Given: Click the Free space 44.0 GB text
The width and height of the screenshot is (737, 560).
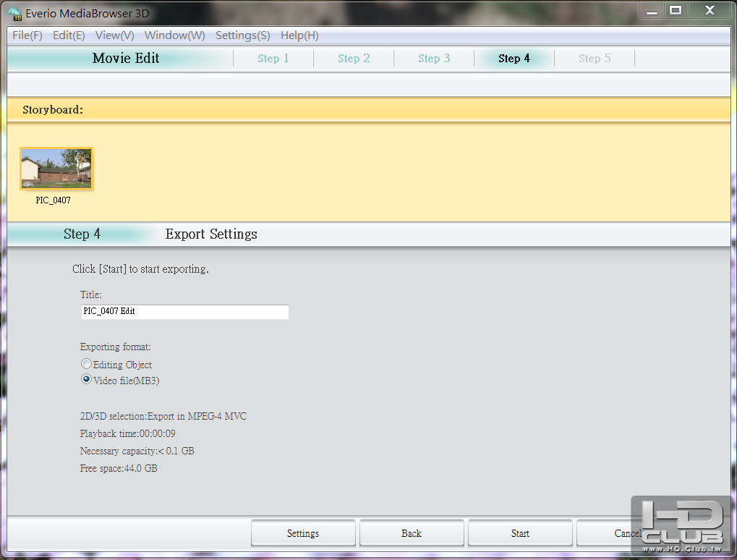Looking at the screenshot, I should coord(119,468).
